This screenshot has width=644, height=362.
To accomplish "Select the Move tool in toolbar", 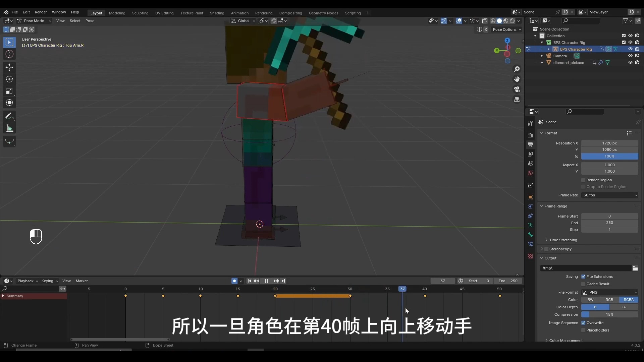I will click(9, 67).
